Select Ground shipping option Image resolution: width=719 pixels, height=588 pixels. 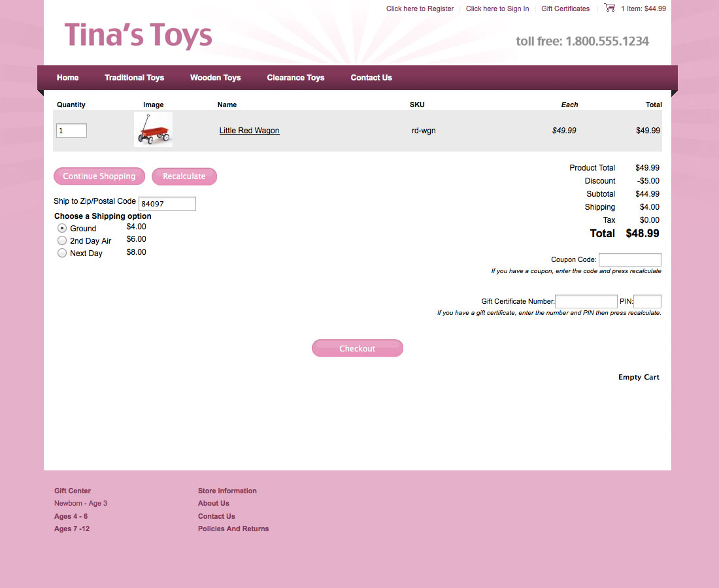pos(62,228)
